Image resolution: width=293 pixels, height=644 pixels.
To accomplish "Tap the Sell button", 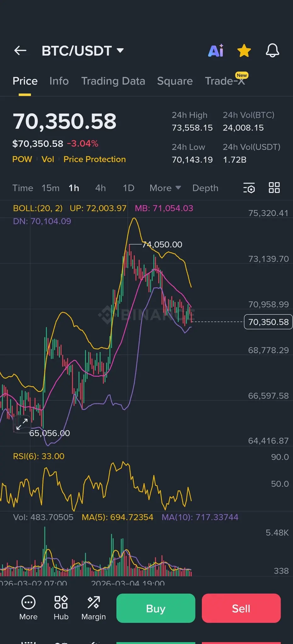I will pyautogui.click(x=241, y=608).
